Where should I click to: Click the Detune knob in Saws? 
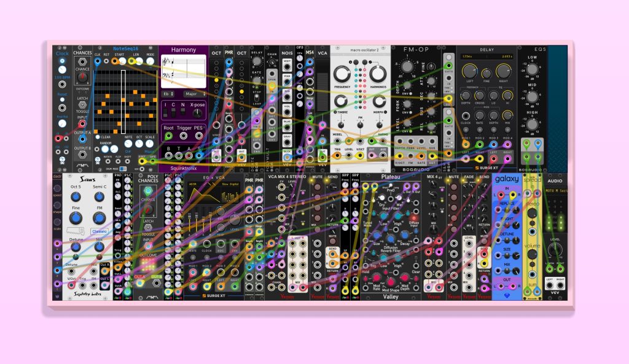coord(76,247)
